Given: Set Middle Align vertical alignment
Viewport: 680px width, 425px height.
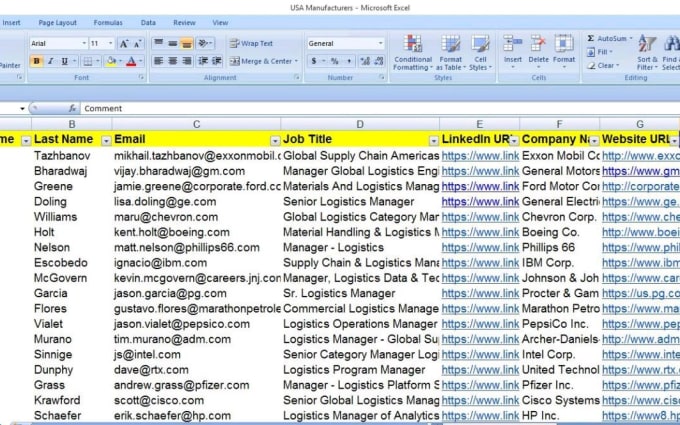Looking at the screenshot, I should 173,43.
